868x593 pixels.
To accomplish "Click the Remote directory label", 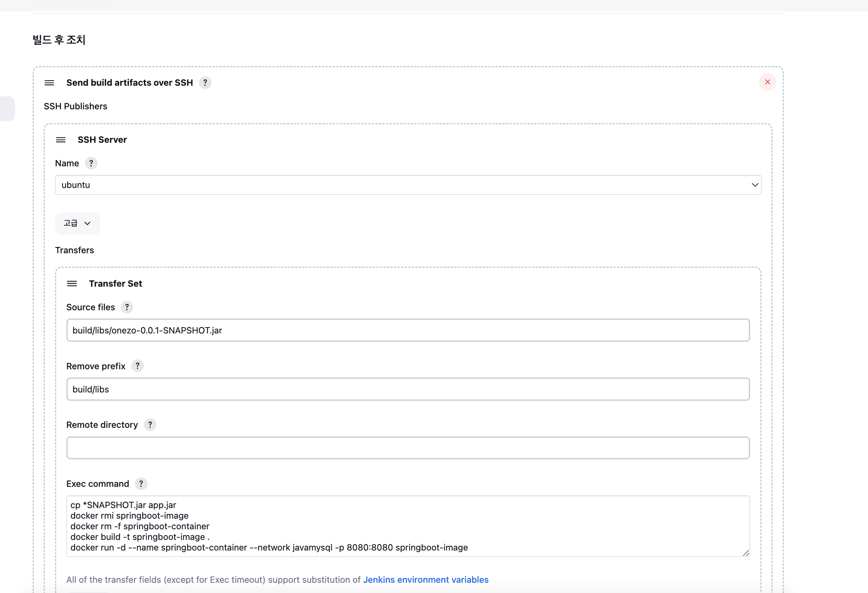I will 102,425.
